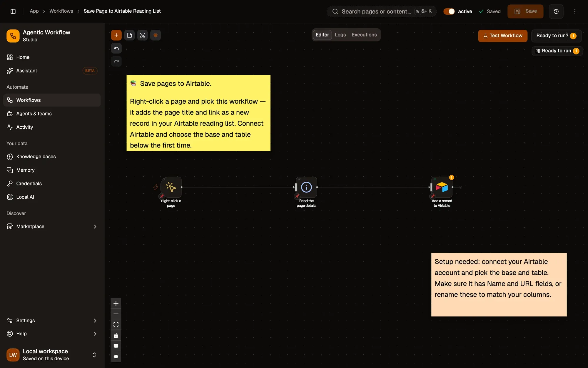This screenshot has height=368, width=588.
Task: Click the oval icon at bottom of canvas controls
Action: [x=116, y=357]
